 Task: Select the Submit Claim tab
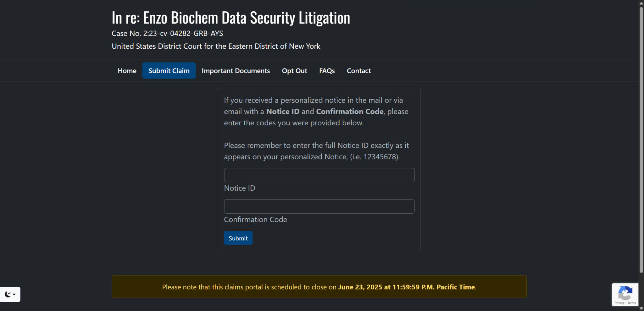[x=169, y=71]
